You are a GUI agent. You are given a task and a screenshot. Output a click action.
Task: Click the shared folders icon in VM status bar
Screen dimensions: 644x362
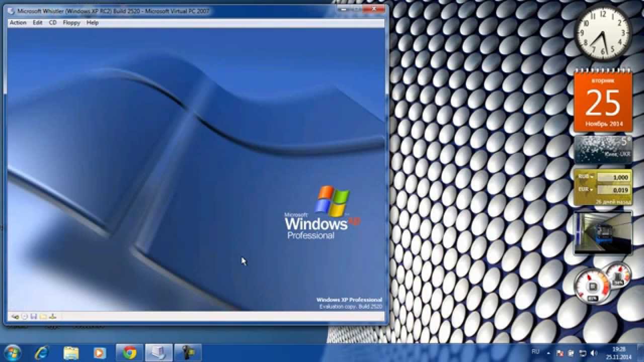[43, 316]
